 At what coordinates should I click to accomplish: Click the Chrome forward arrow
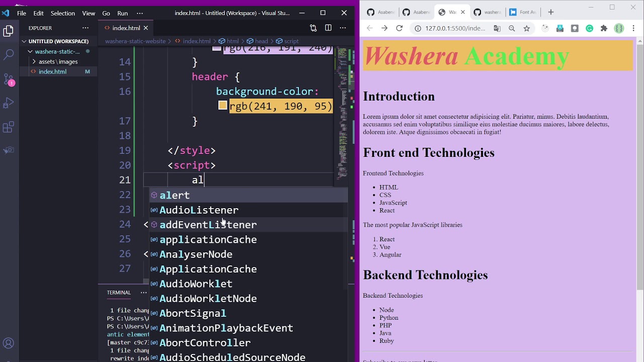pyautogui.click(x=384, y=28)
